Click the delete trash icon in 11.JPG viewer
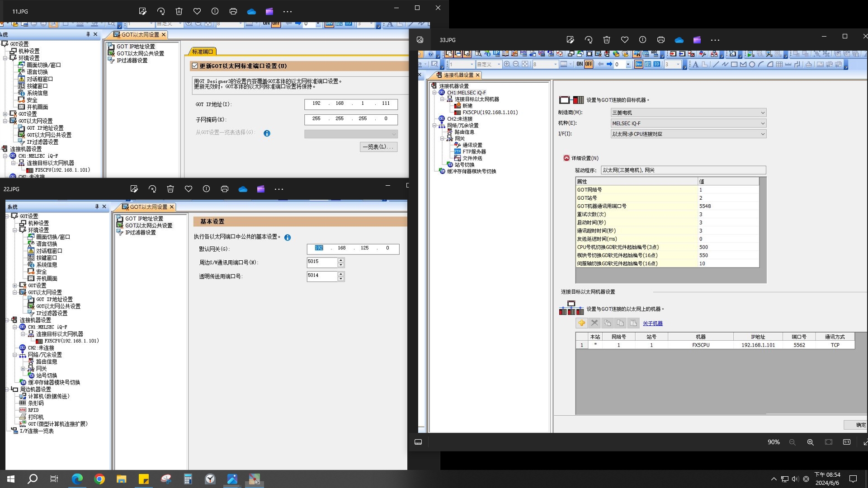Viewport: 868px width, 488px height. tap(179, 11)
